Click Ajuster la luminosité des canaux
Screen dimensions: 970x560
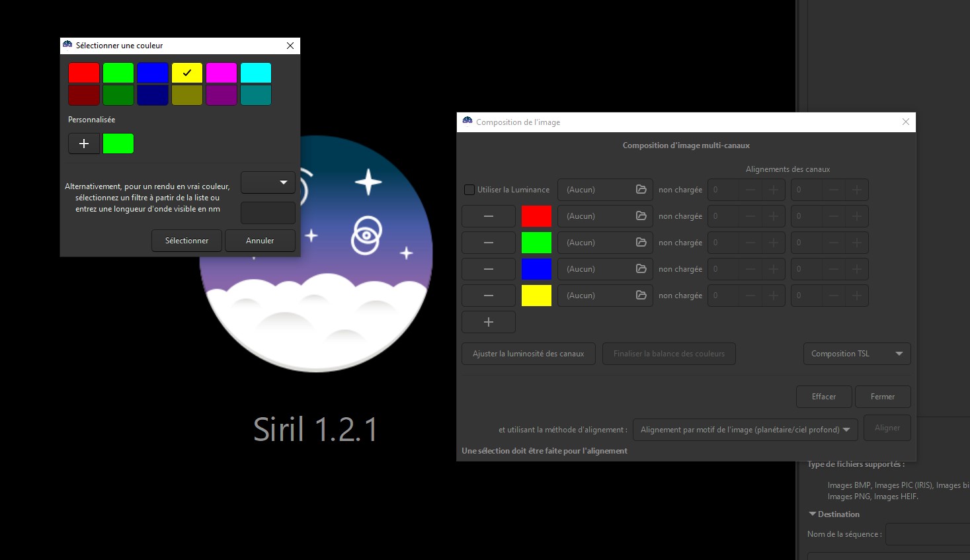pos(528,354)
